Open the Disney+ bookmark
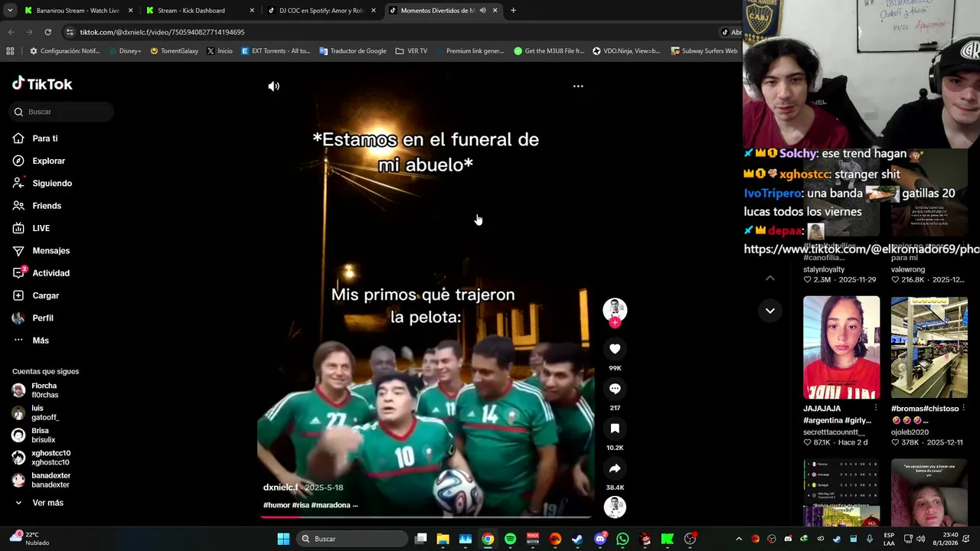980x551 pixels. pos(125,51)
